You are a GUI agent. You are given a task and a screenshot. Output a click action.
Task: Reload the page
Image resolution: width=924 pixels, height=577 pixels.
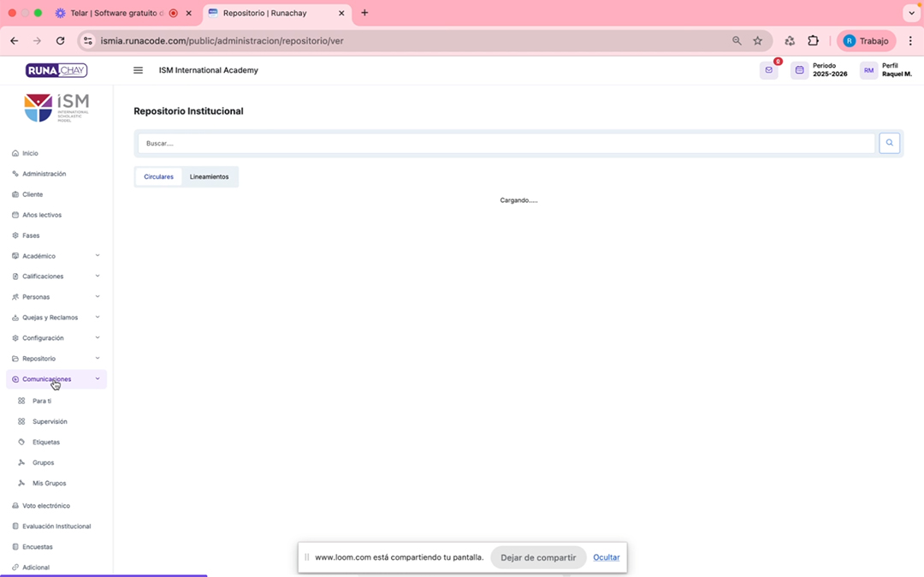click(x=60, y=41)
